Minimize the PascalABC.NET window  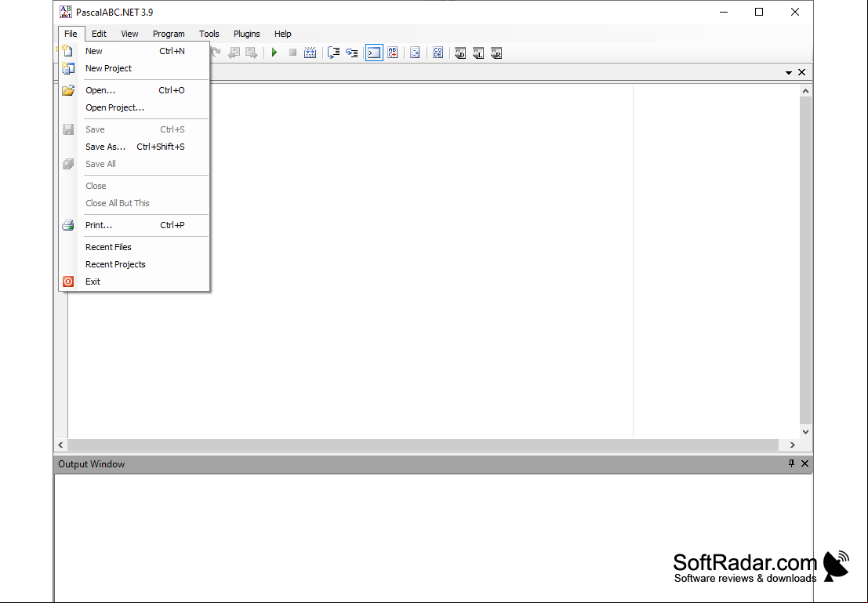click(724, 12)
